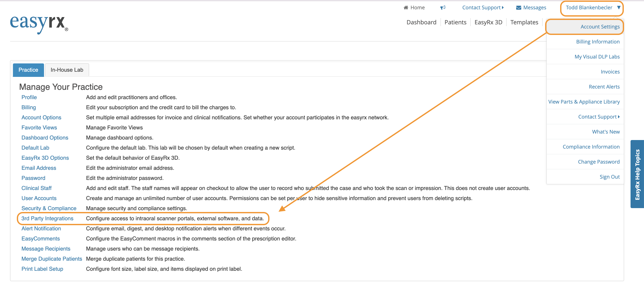Screen dimensions: 644x293
Task: Open the EasyRx 3D Options link
Action: pos(45,158)
